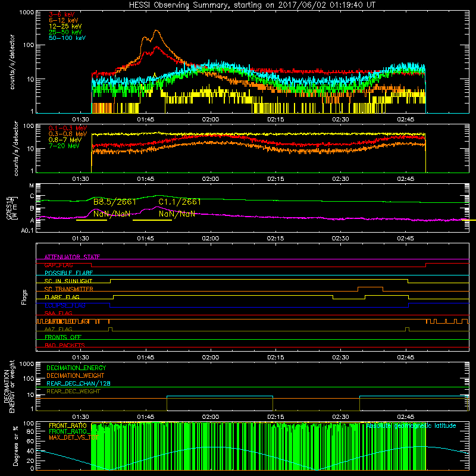Click the M level label on GOES15 axis
Screen dimensions: 476x476
32,186
